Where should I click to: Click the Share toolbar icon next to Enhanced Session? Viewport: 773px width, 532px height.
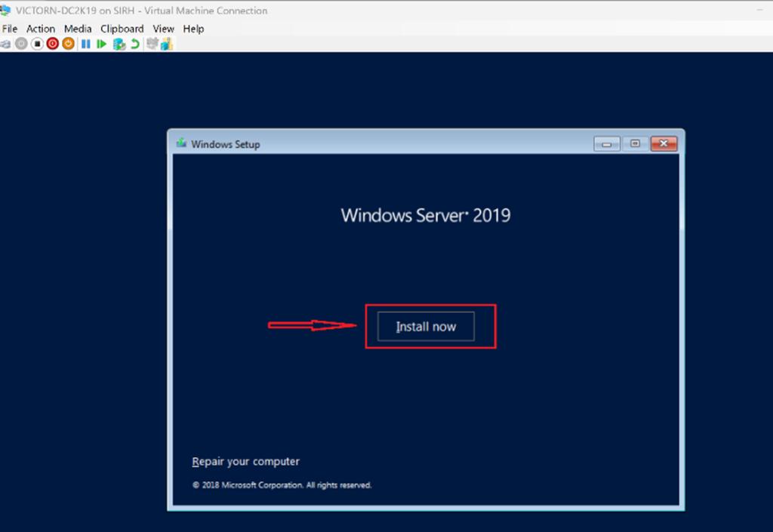tap(167, 43)
